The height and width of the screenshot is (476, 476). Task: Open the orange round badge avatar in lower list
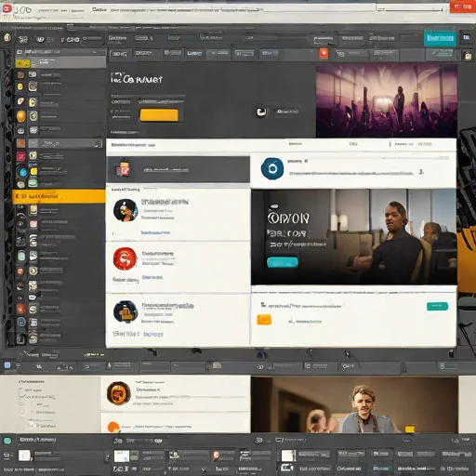point(118,393)
